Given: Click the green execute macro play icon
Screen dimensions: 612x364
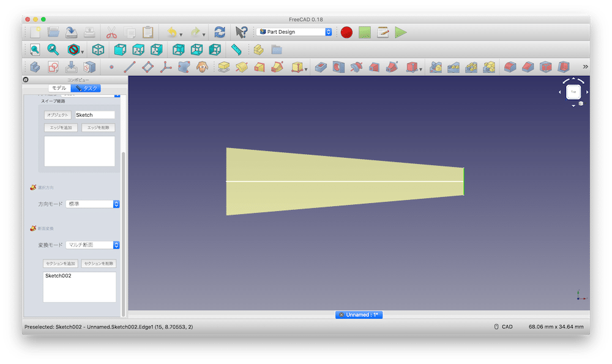Looking at the screenshot, I should (x=401, y=32).
